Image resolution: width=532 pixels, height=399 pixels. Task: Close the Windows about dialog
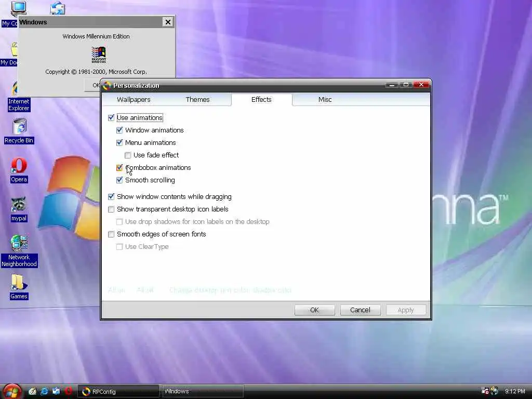point(168,22)
